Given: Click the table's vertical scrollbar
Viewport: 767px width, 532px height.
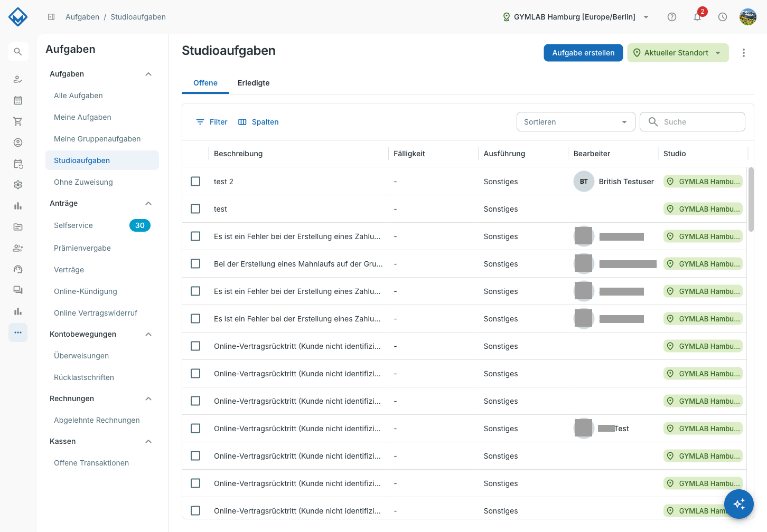Looking at the screenshot, I should pos(751,199).
